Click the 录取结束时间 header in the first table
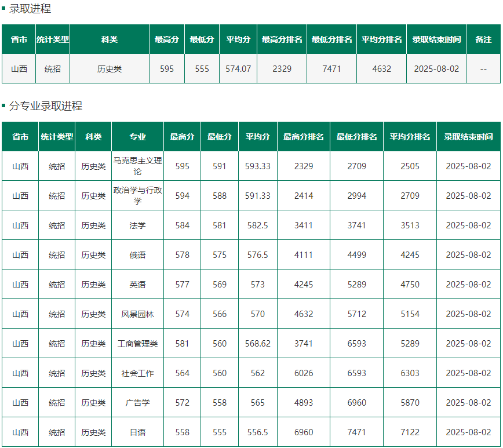The image size is (503, 448). pyautogui.click(x=436, y=39)
